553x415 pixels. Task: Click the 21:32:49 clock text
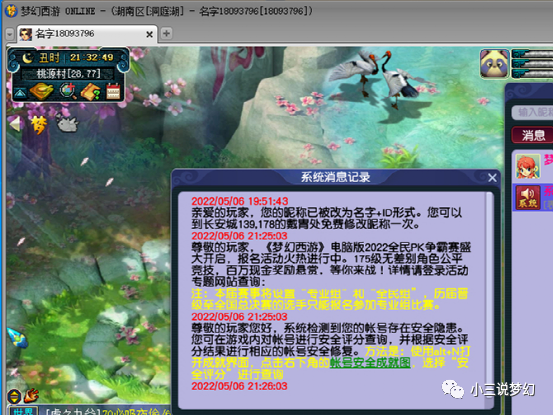coord(91,57)
